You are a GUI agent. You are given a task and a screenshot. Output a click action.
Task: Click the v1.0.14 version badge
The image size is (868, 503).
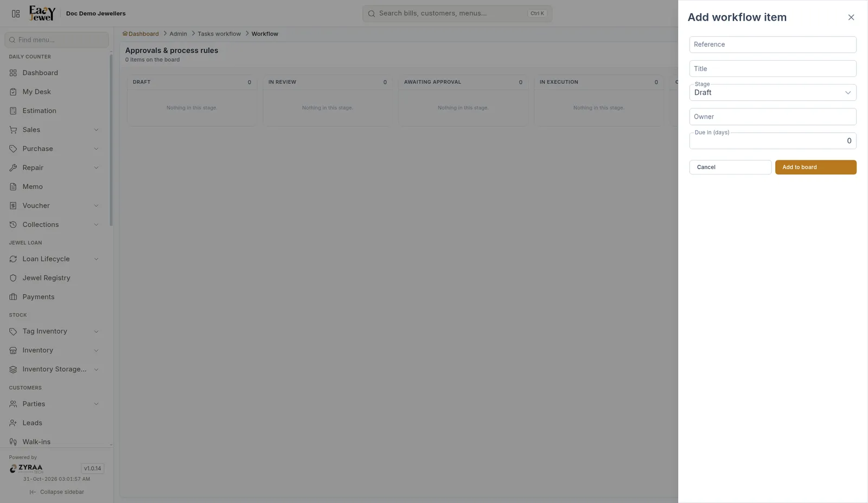click(x=92, y=468)
